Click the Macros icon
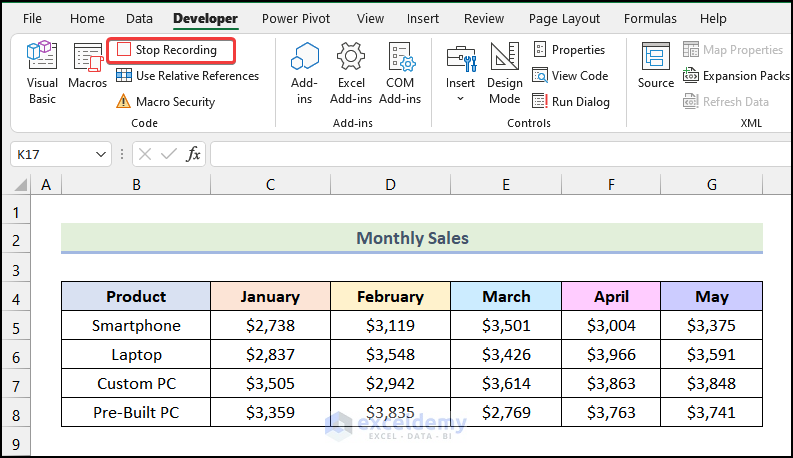Image resolution: width=793 pixels, height=458 pixels. pos(88,72)
